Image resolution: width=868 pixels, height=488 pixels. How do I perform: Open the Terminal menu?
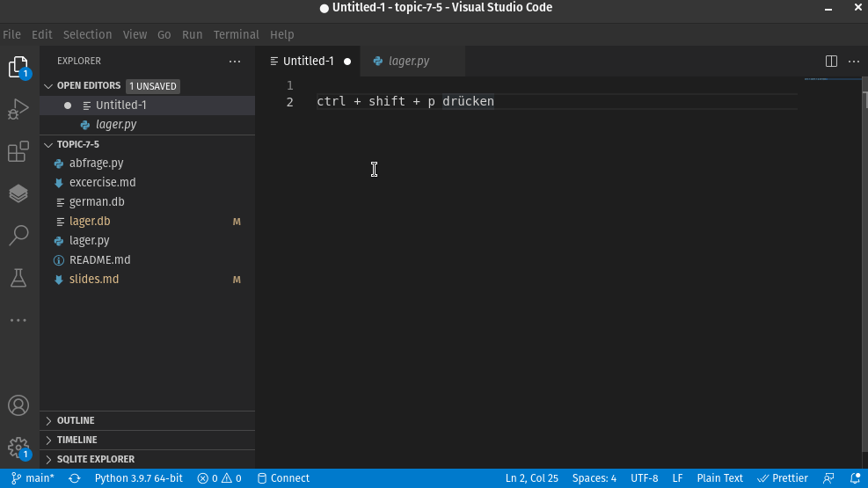(236, 34)
